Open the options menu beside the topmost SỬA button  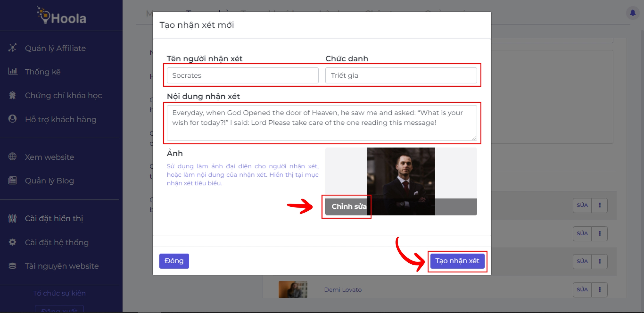pos(600,205)
